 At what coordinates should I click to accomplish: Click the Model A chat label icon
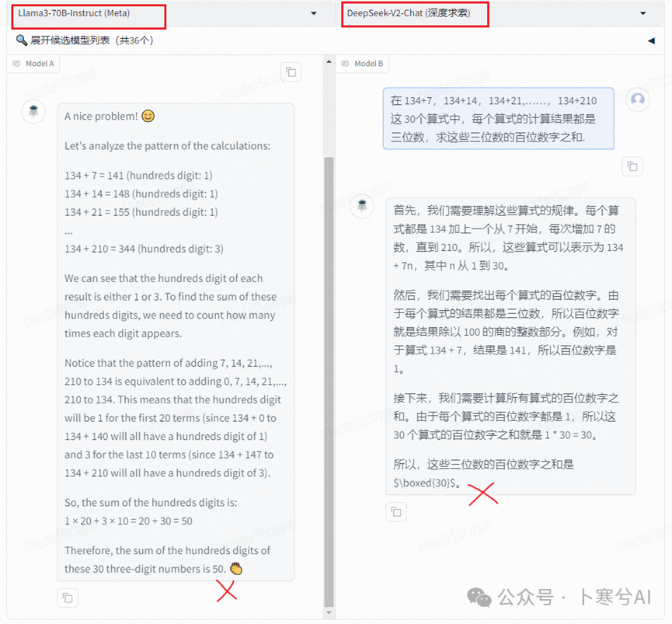(17, 64)
